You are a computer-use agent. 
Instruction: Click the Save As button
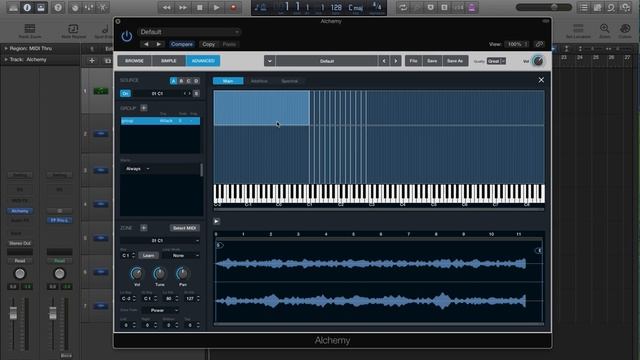click(x=455, y=61)
